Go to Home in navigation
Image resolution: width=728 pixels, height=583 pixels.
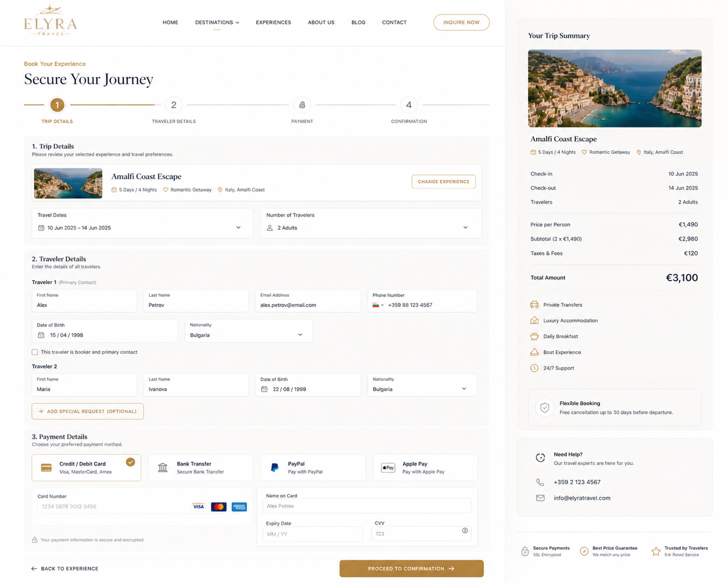click(x=170, y=22)
